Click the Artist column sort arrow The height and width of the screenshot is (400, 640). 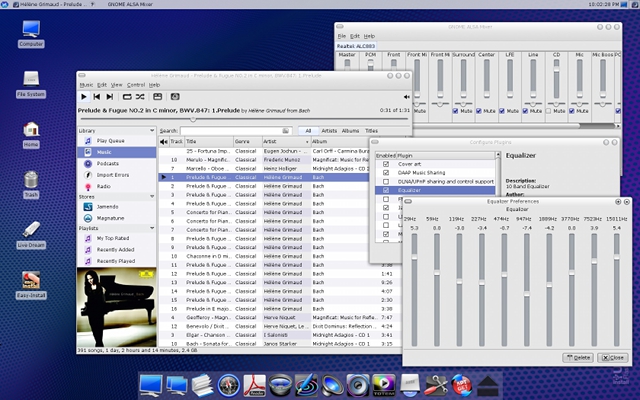tap(307, 142)
